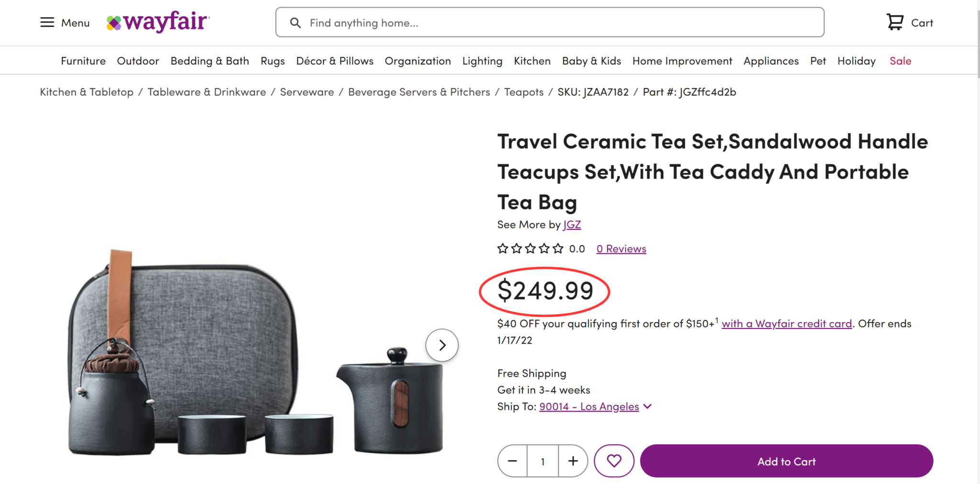Screen dimensions: 980x484
Task: Show next product image arrow
Action: (x=442, y=345)
